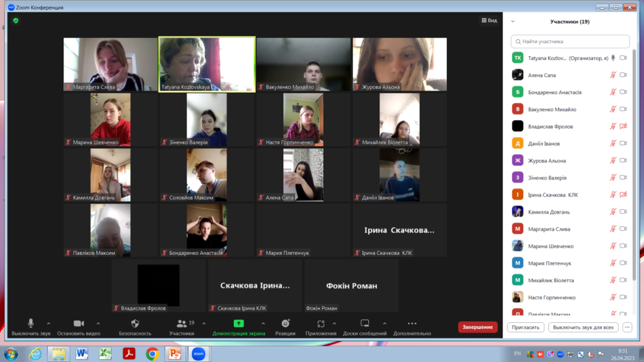The height and width of the screenshot is (362, 644).
Task: Expand audio options arrow beside microphone
Action: (49, 323)
